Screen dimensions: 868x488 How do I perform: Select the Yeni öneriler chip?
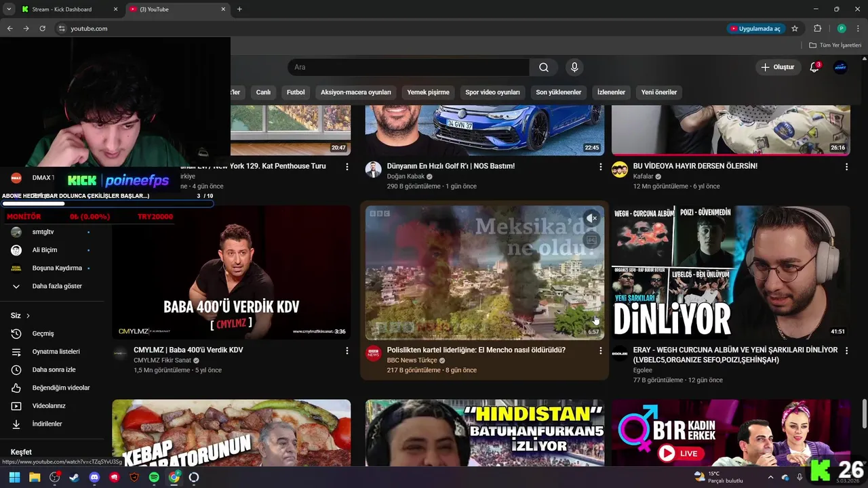point(659,92)
